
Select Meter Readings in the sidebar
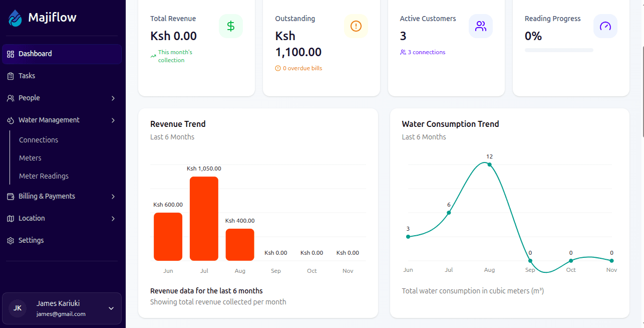(x=44, y=176)
